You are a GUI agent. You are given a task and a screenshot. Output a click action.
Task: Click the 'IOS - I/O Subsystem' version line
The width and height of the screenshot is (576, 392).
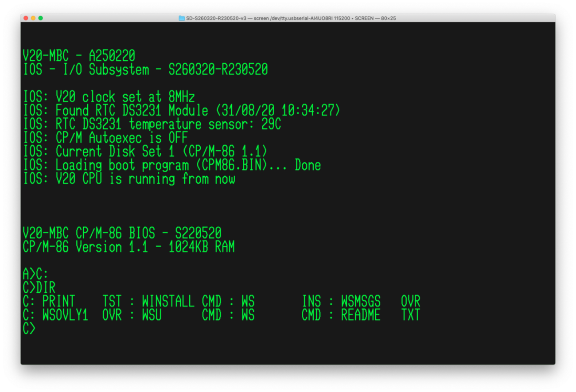click(x=145, y=70)
